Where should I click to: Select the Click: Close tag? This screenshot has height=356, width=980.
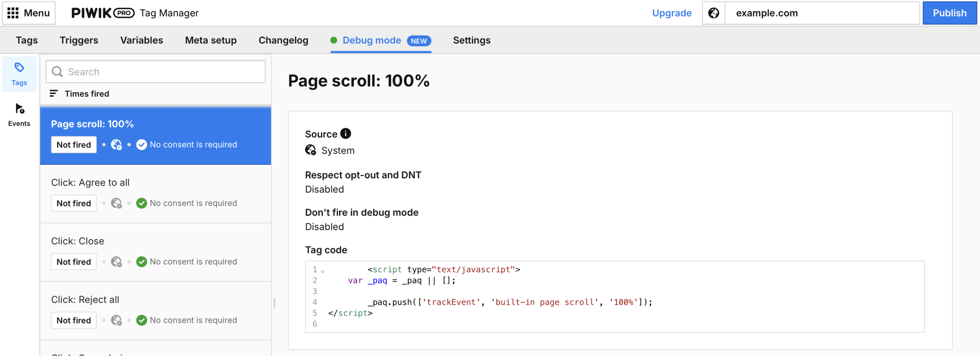click(155, 253)
